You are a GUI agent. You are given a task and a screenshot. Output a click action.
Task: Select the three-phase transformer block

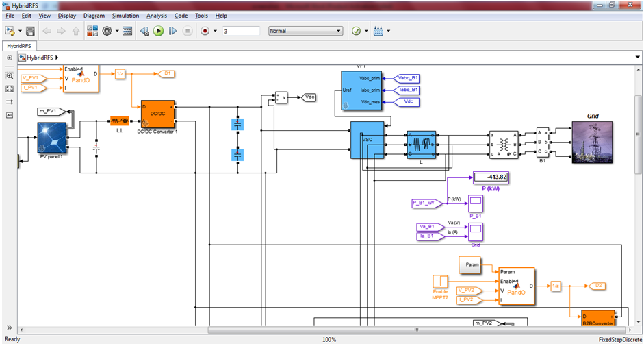click(x=504, y=145)
